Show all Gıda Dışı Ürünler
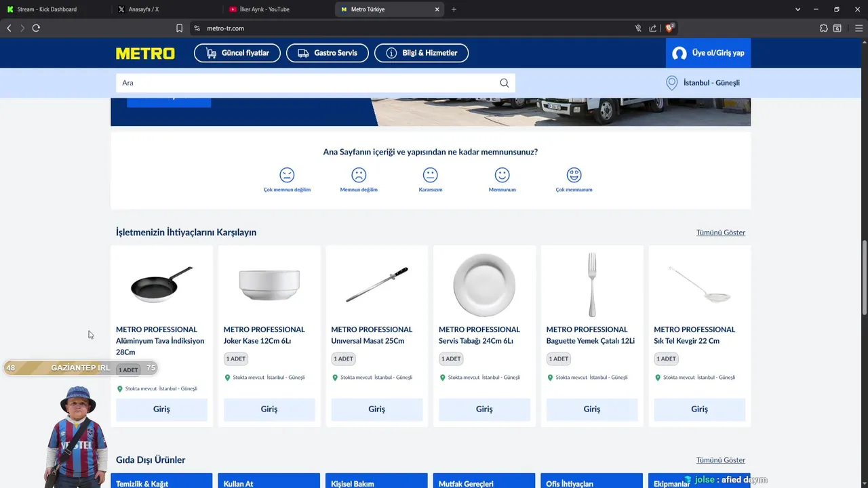This screenshot has height=488, width=868. (721, 460)
